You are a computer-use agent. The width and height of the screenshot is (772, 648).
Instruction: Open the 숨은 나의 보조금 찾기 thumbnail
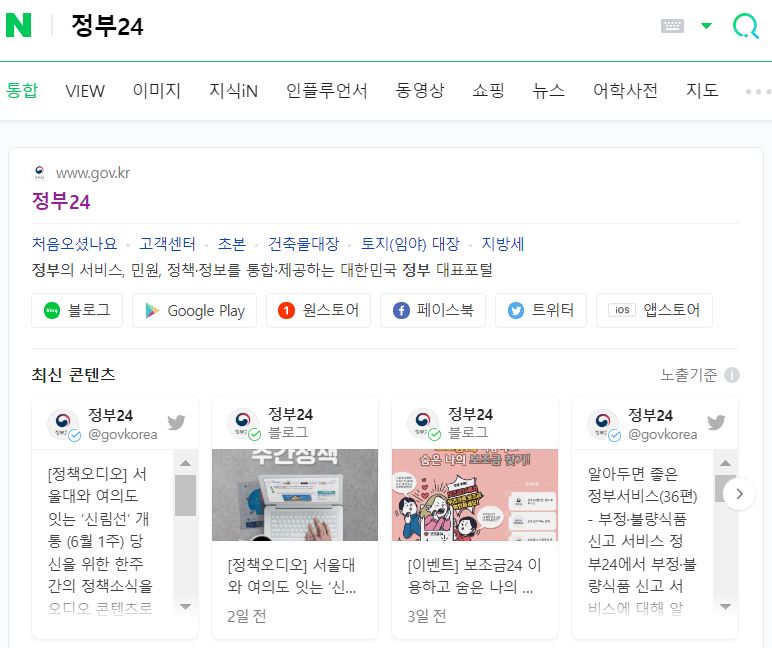pyautogui.click(x=475, y=495)
